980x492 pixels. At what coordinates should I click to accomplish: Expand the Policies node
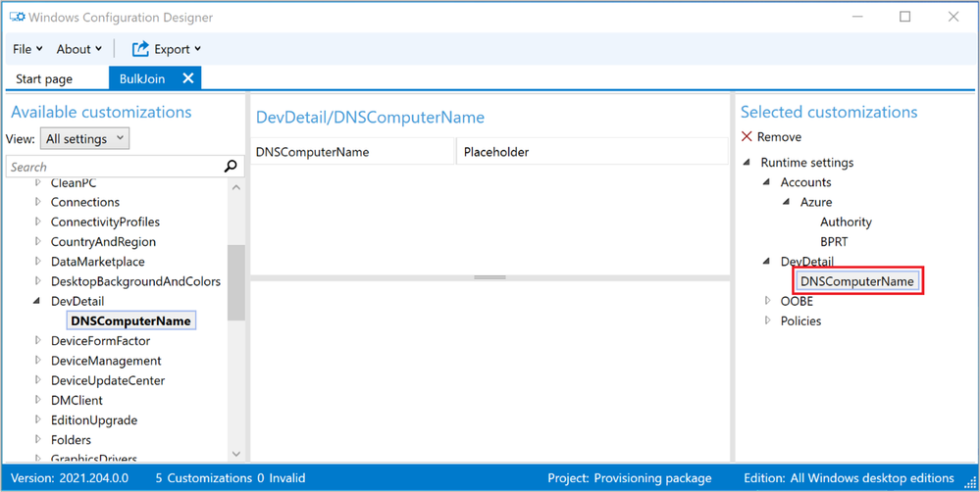pos(768,320)
